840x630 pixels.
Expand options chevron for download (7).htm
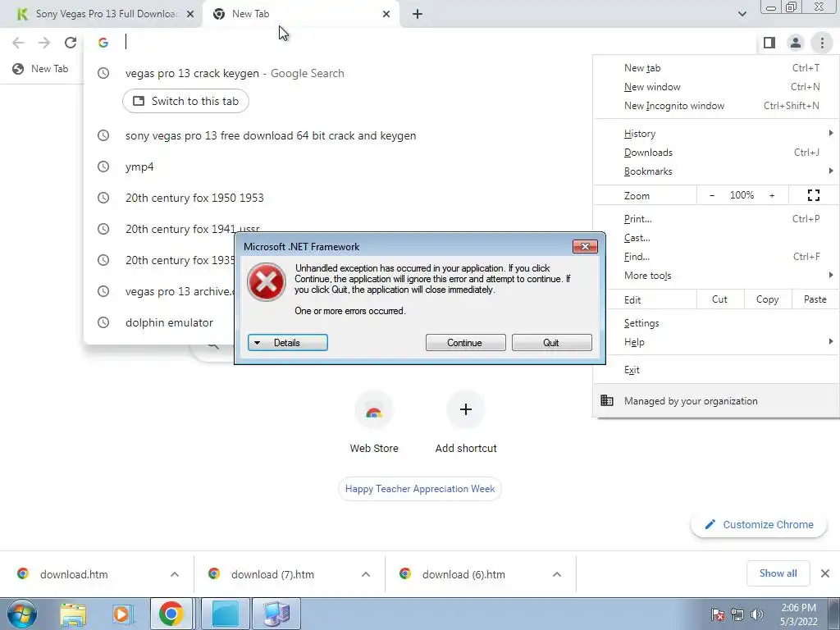(x=366, y=574)
